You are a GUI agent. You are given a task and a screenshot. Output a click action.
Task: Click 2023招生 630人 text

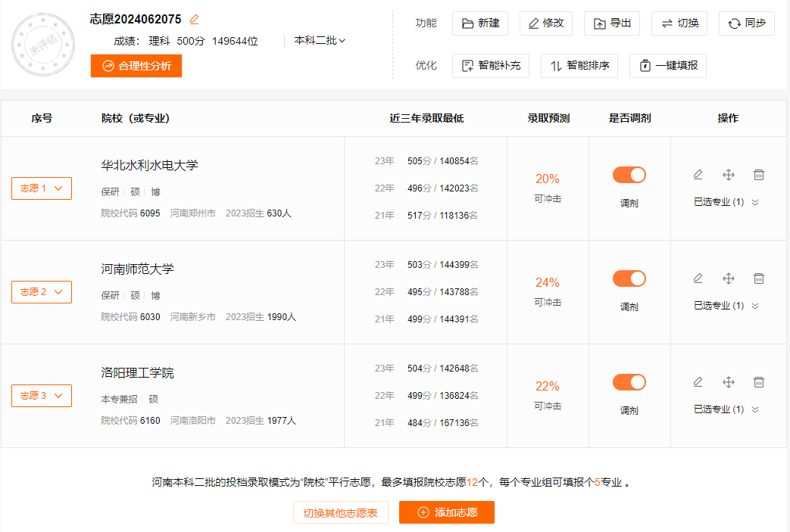[x=258, y=213]
